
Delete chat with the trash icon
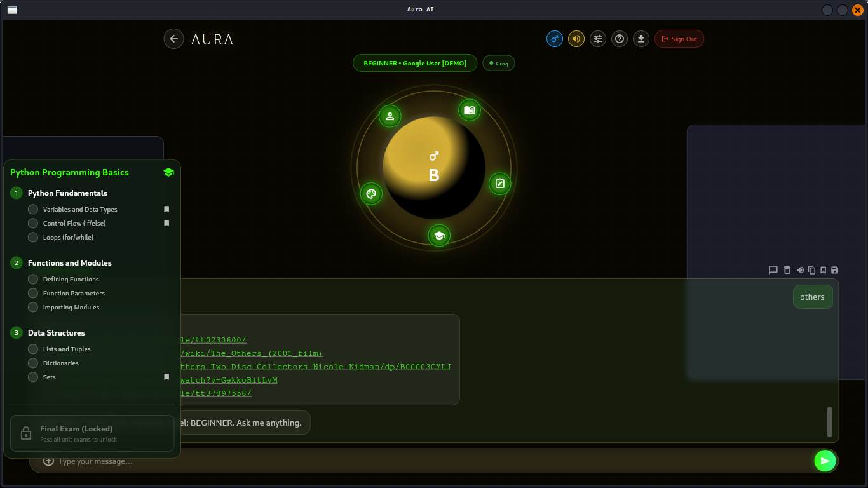pos(787,270)
